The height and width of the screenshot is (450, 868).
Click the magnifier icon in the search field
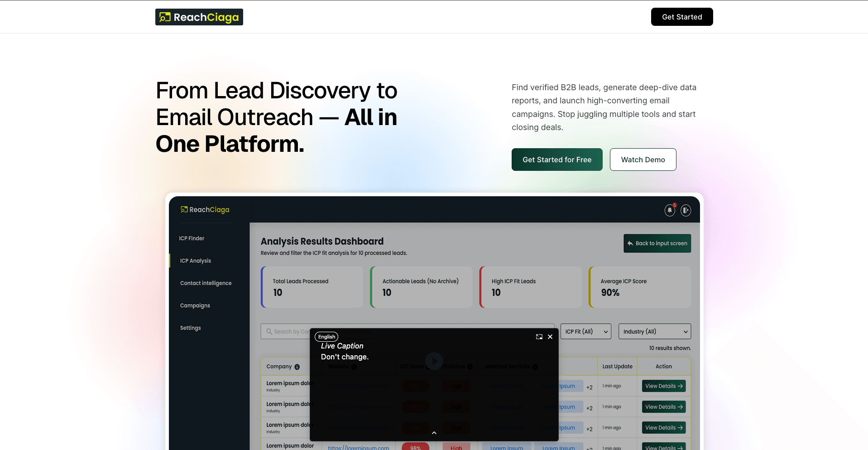269,331
